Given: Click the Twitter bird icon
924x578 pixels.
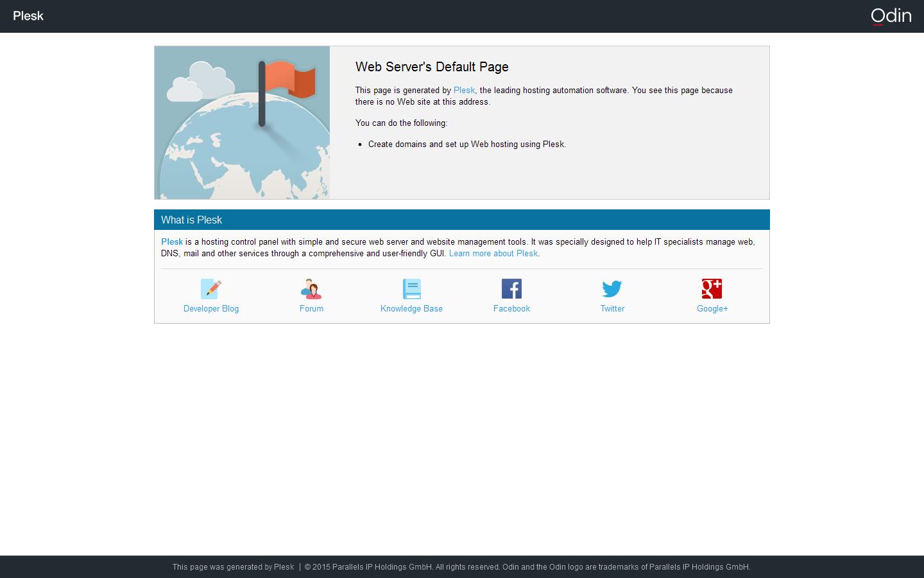Looking at the screenshot, I should point(612,289).
